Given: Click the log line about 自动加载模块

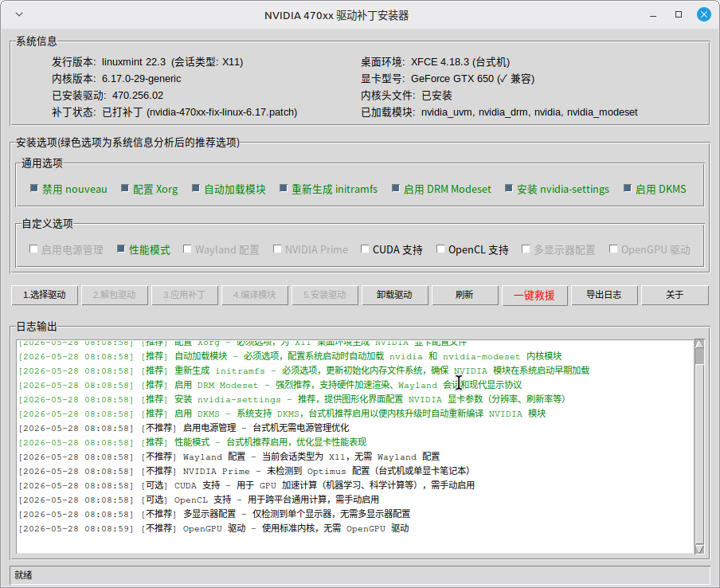Looking at the screenshot, I should (290, 356).
